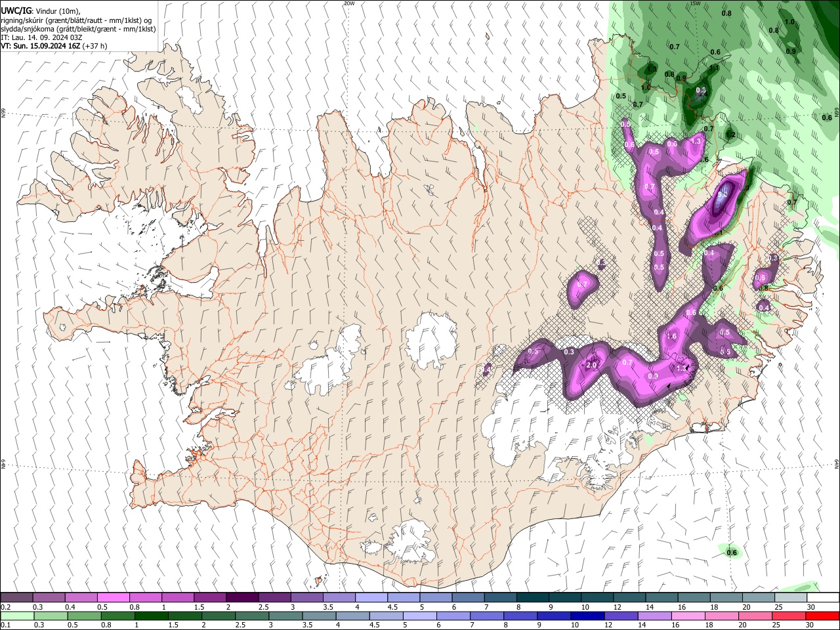Viewport: 840px width, 630px height.
Task: Select the light gray upper swatch between 25 and 30
Action: (791, 597)
